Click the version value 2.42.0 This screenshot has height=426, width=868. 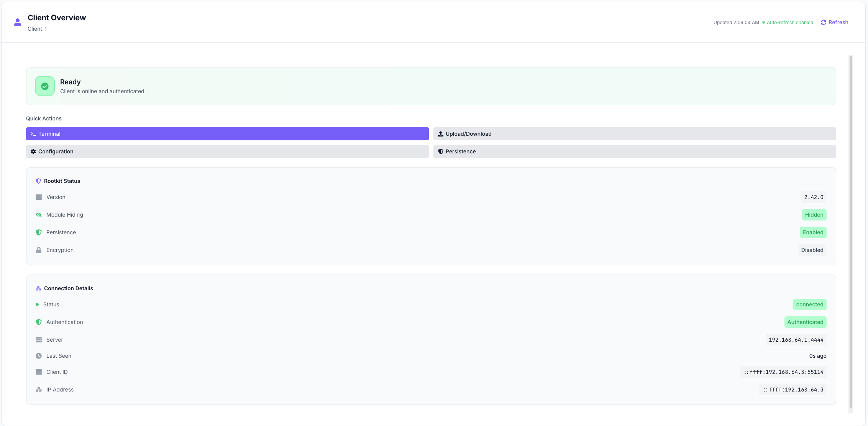tap(814, 197)
